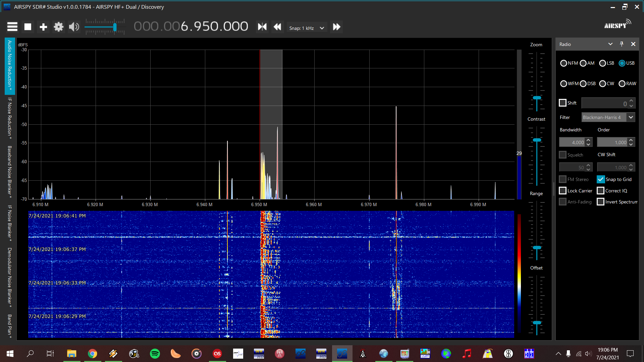Increase filter Order with up arrow
This screenshot has width=644, height=362.
click(631, 140)
